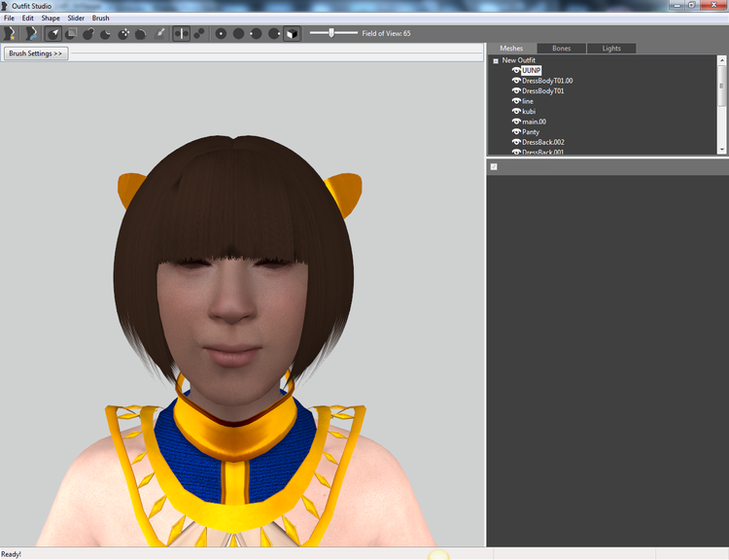Open the Edit menu
The width and height of the screenshot is (729, 560).
[x=28, y=18]
